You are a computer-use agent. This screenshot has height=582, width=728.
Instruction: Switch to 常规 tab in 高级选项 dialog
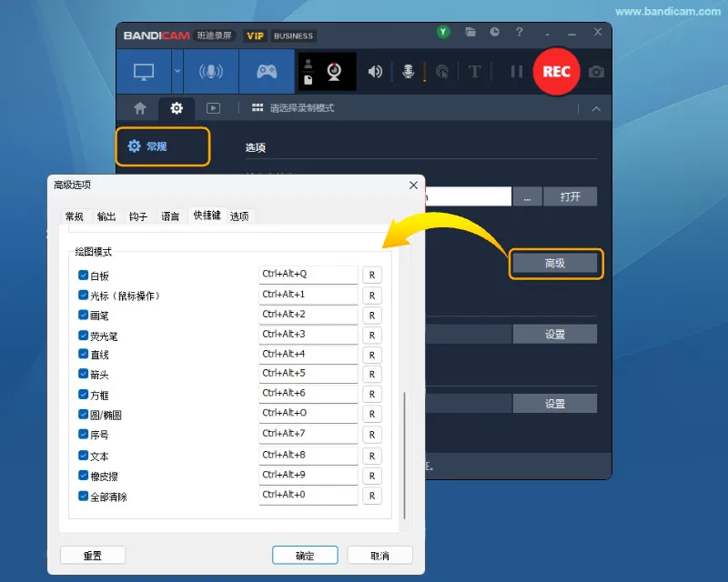(x=75, y=216)
